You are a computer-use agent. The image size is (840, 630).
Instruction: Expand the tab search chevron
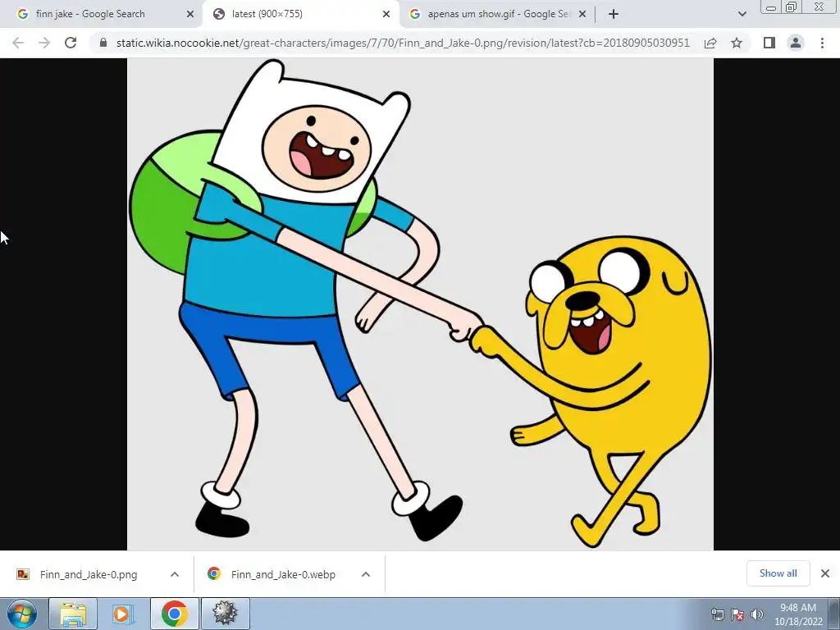point(742,14)
